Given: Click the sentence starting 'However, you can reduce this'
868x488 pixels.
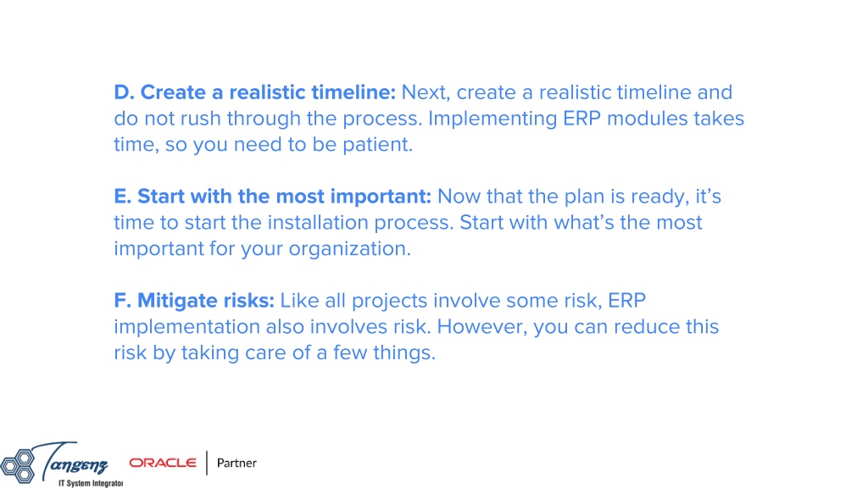Looking at the screenshot, I should coord(578,326).
